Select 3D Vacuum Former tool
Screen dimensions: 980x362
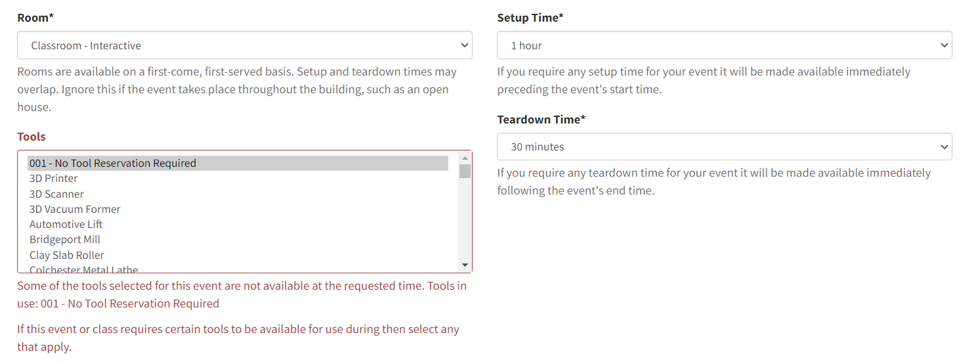click(238, 209)
